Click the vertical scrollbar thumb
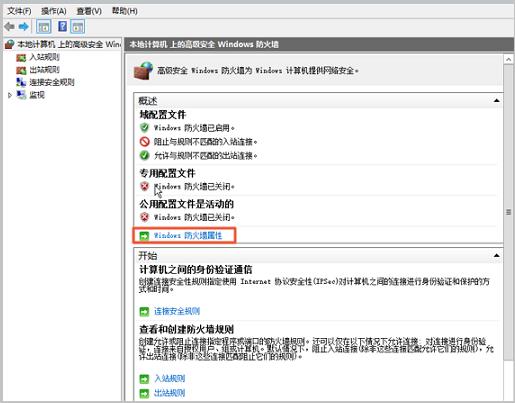Screen dimensions: 515x403 tap(508, 212)
